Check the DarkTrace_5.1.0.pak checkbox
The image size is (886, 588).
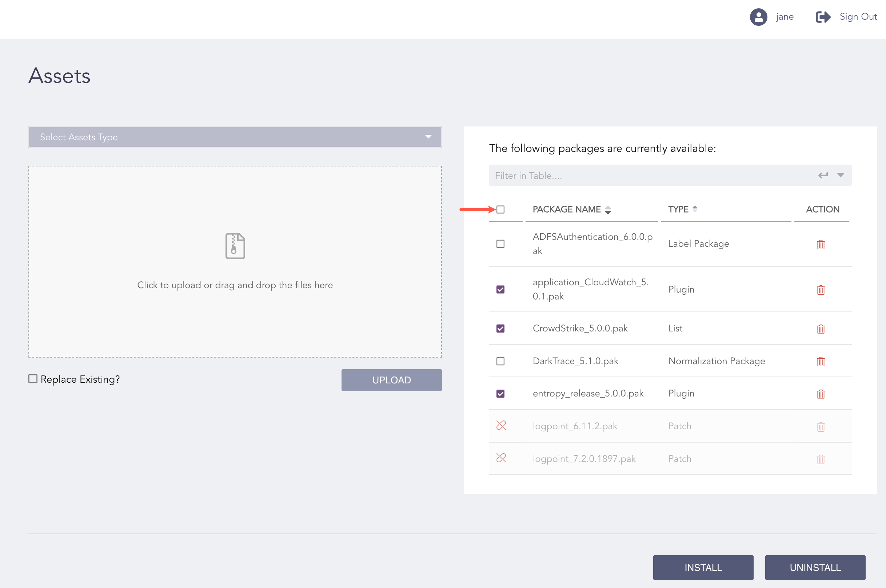point(500,361)
